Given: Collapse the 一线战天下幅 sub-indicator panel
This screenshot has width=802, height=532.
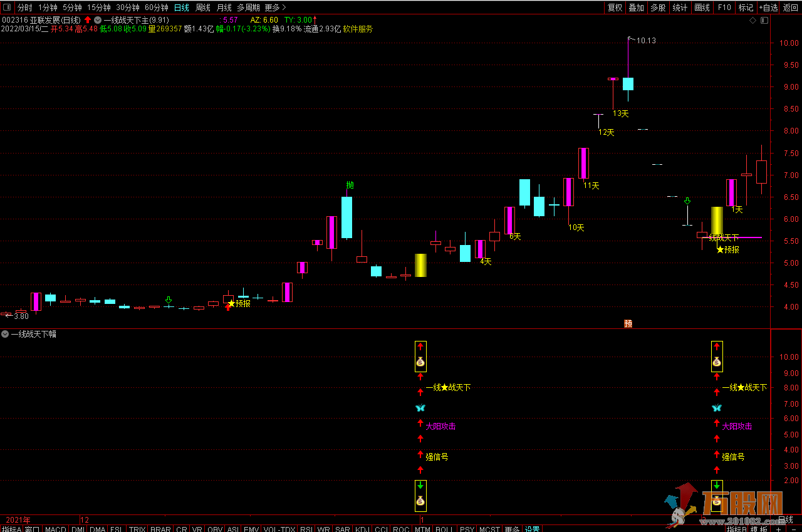Looking at the screenshot, I should (6, 334).
